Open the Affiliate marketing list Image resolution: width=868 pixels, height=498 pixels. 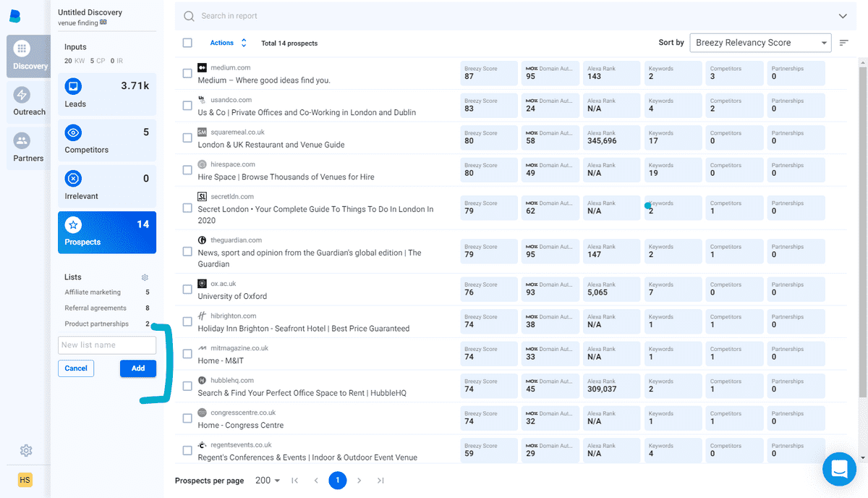pyautogui.click(x=107, y=292)
